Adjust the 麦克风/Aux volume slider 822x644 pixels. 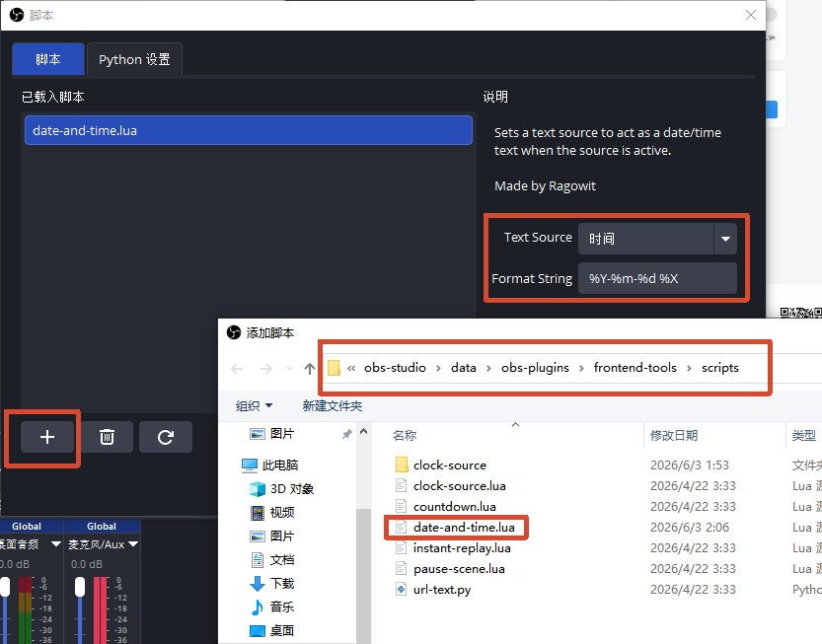coord(80,587)
